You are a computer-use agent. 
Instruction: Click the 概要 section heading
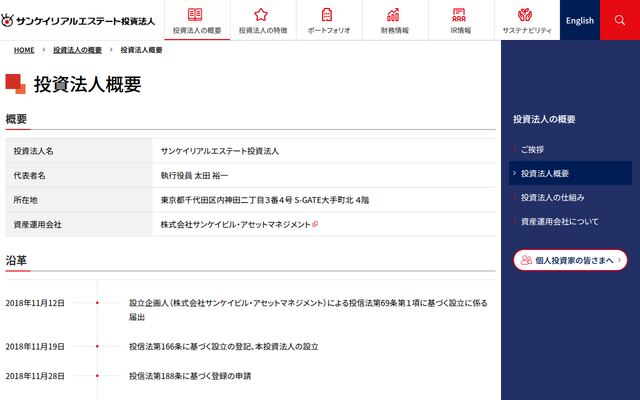click(x=16, y=119)
